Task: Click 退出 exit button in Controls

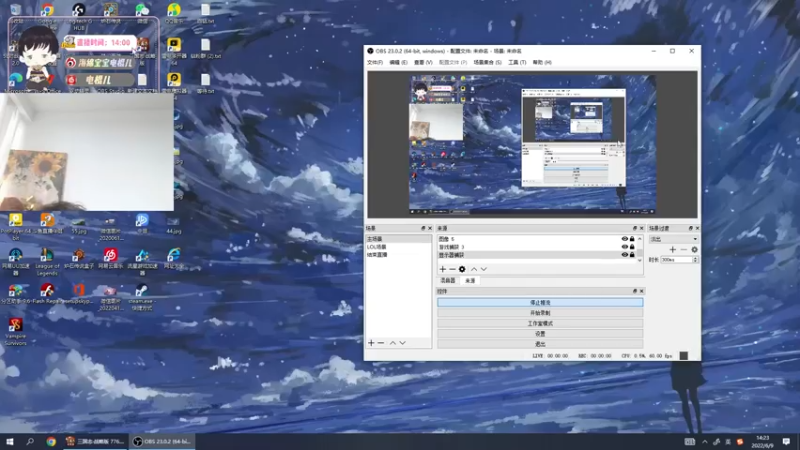Action: coord(540,344)
